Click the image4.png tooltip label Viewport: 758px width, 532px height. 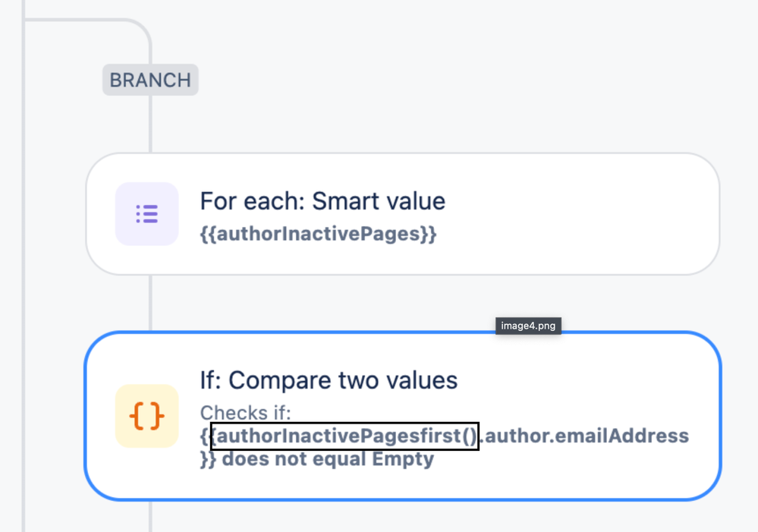click(528, 326)
